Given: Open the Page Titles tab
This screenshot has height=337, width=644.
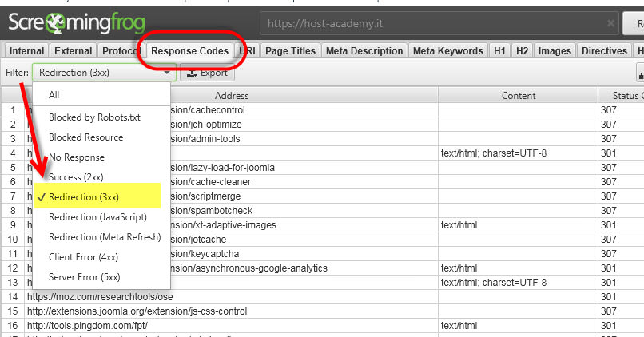Looking at the screenshot, I should [290, 51].
